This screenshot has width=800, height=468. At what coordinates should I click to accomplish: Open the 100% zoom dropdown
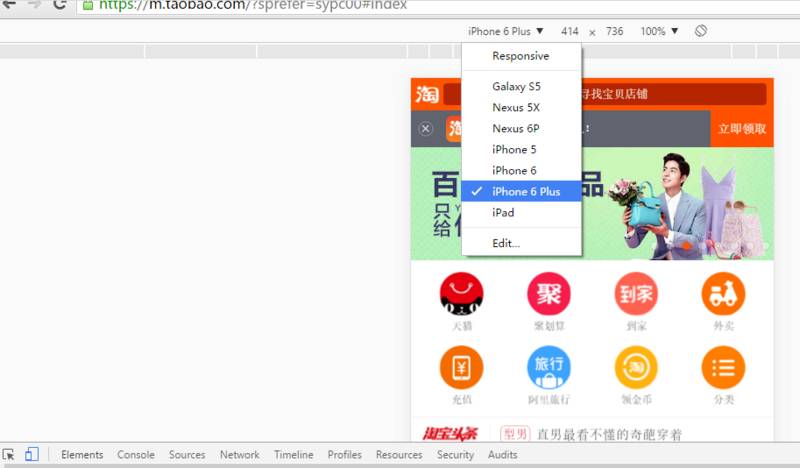pos(659,31)
